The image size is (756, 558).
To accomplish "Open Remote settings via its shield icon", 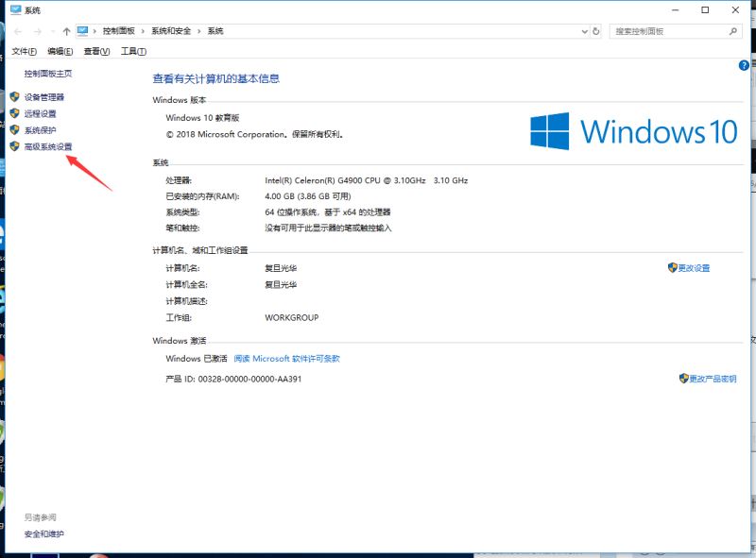I will click(14, 113).
